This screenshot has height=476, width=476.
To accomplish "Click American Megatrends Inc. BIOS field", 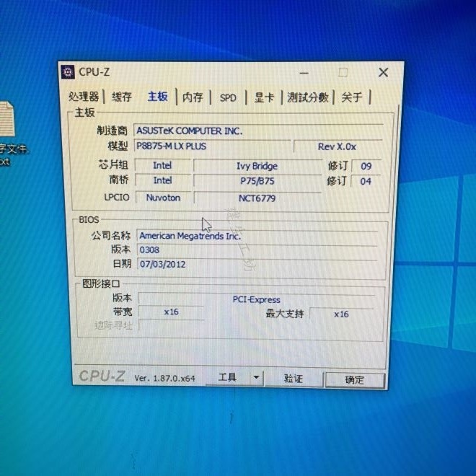I will tap(257, 236).
